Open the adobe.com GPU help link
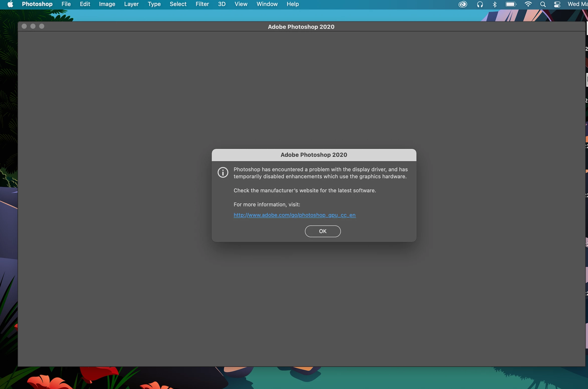This screenshot has width=588, height=389. point(295,215)
